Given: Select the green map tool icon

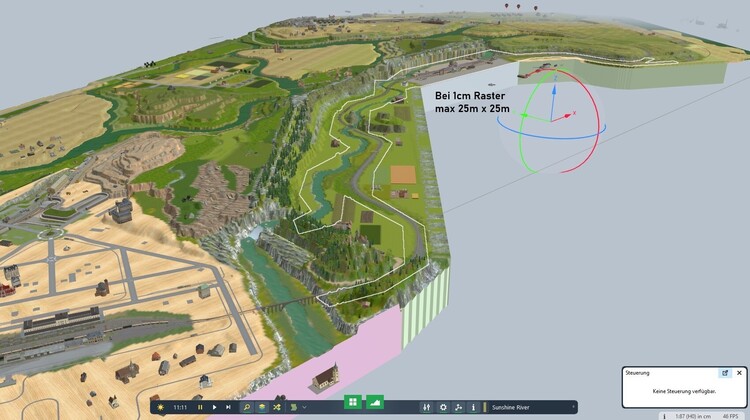Looking at the screenshot, I should click(x=294, y=408).
